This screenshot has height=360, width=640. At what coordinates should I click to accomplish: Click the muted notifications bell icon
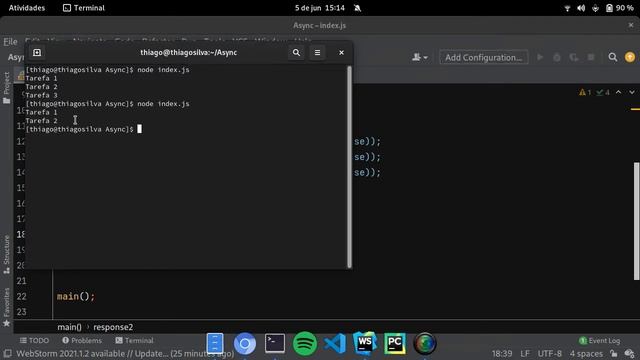pyautogui.click(x=358, y=8)
